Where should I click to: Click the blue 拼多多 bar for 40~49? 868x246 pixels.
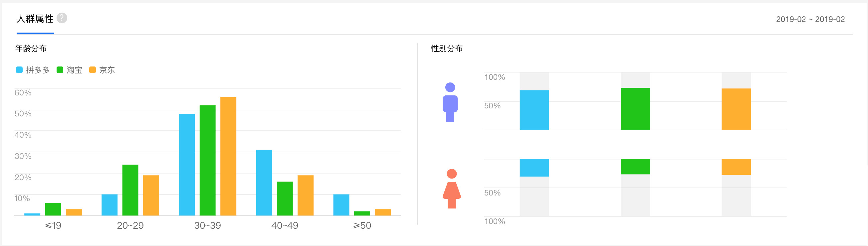[x=264, y=183]
